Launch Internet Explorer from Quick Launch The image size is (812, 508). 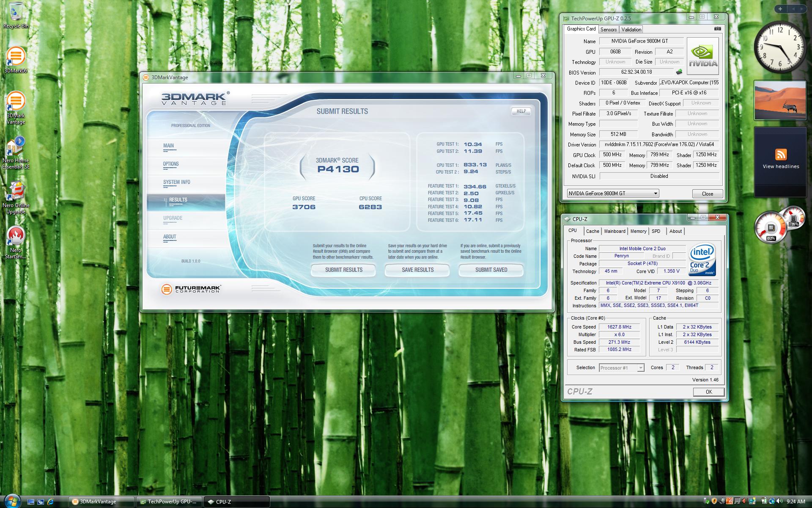(x=51, y=502)
